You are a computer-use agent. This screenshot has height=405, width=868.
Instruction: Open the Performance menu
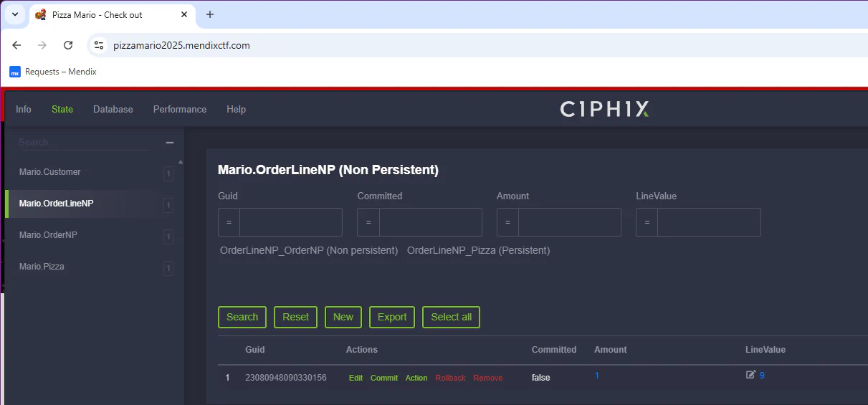pyautogui.click(x=180, y=109)
